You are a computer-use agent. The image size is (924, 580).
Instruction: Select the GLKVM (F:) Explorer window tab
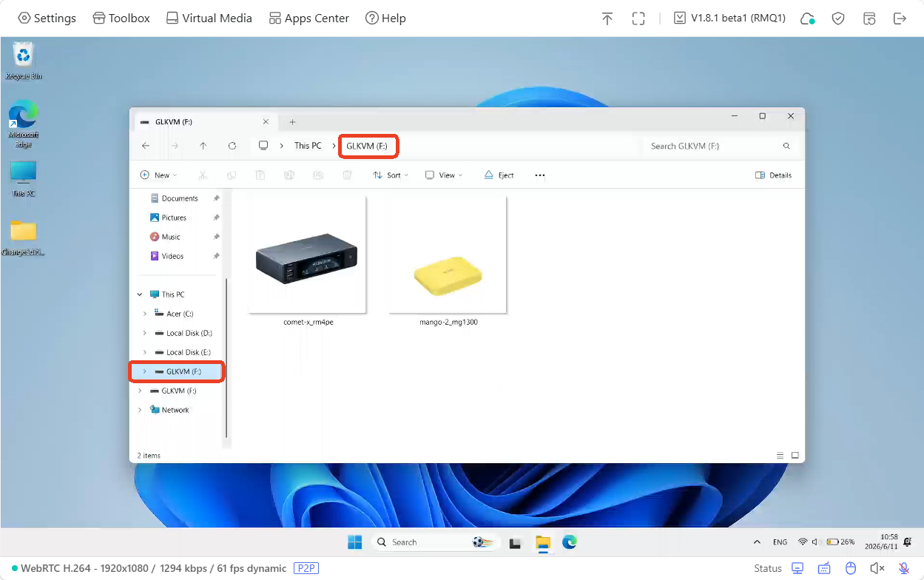click(x=204, y=122)
